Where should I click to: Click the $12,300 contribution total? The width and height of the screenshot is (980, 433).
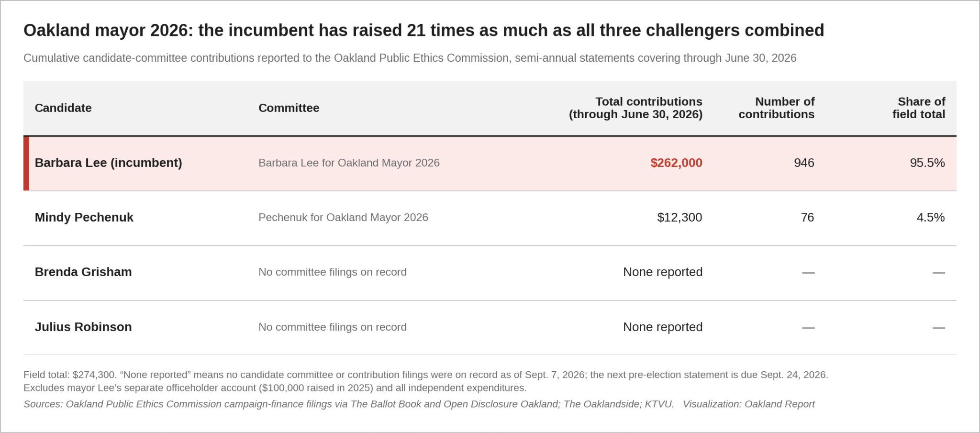tap(679, 218)
